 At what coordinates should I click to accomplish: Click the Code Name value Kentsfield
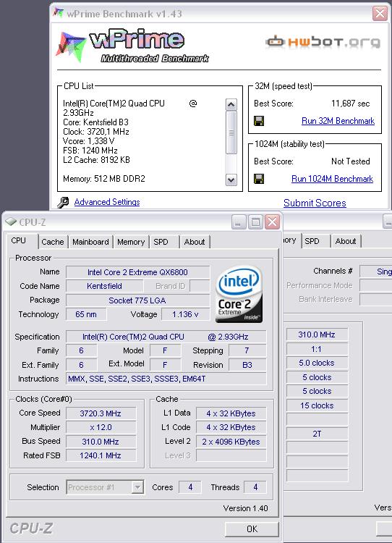pyautogui.click(x=104, y=286)
